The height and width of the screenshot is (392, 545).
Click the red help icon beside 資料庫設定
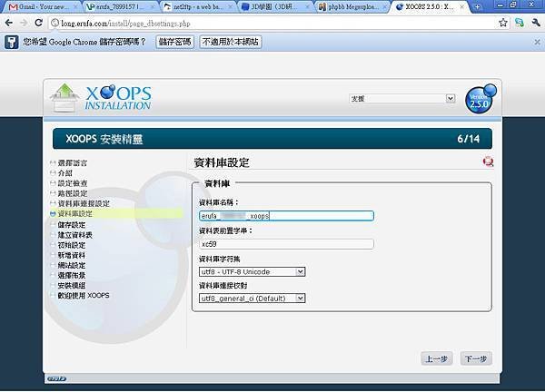(x=488, y=162)
